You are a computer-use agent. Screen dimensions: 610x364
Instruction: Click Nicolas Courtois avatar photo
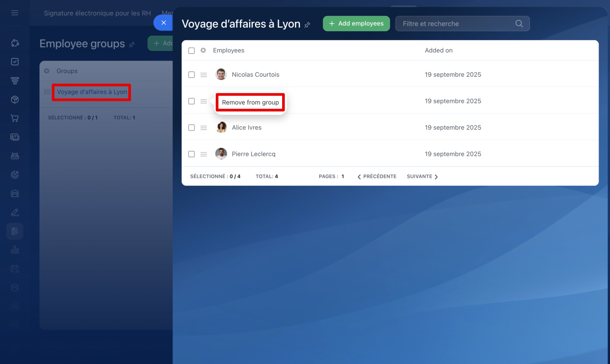tap(221, 74)
